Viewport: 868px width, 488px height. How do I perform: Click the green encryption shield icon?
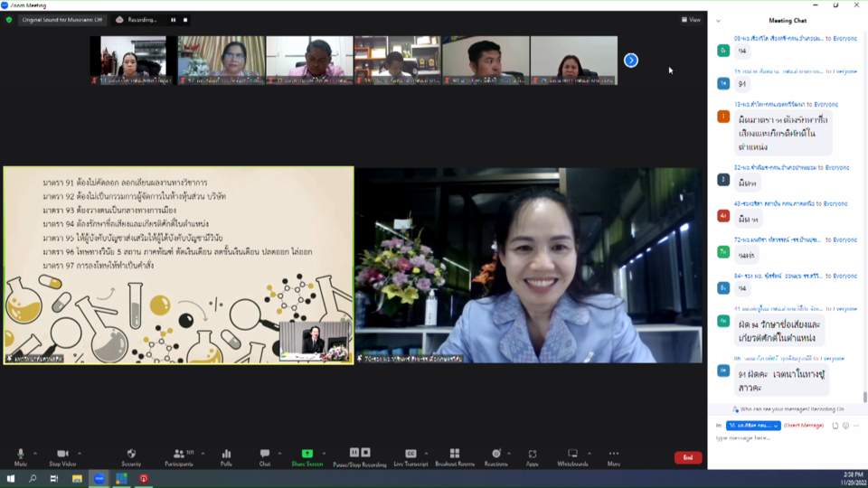9,20
